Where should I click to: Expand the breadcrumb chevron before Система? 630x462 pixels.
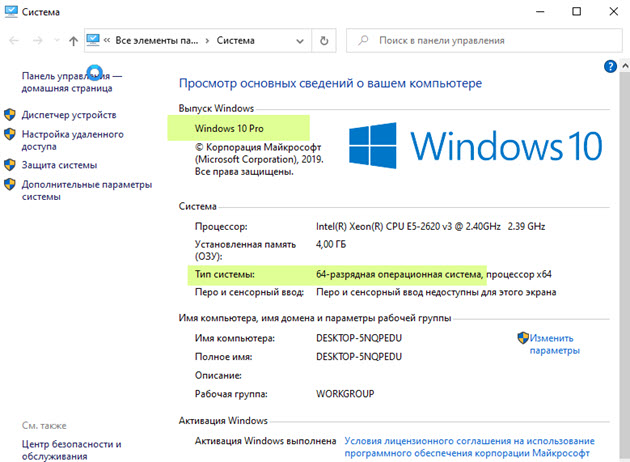tap(207, 41)
